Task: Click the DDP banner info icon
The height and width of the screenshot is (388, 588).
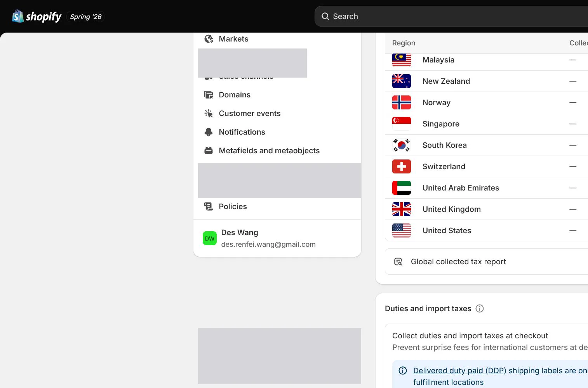Action: click(403, 371)
